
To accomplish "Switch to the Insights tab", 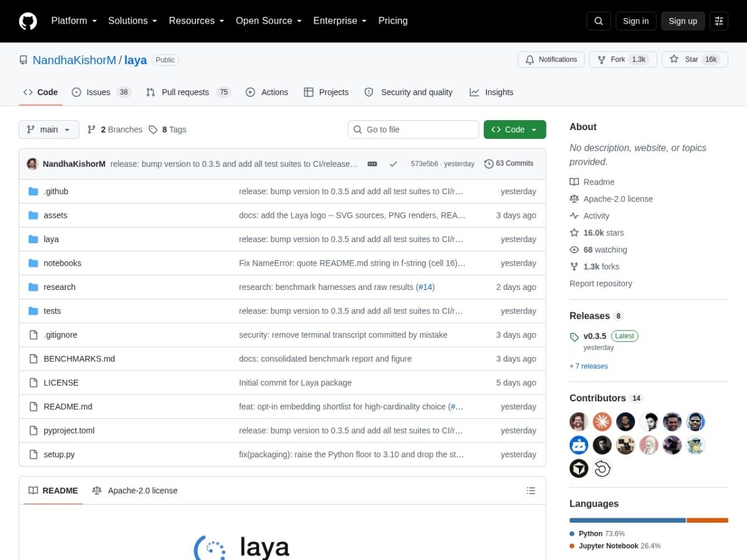I will [492, 92].
